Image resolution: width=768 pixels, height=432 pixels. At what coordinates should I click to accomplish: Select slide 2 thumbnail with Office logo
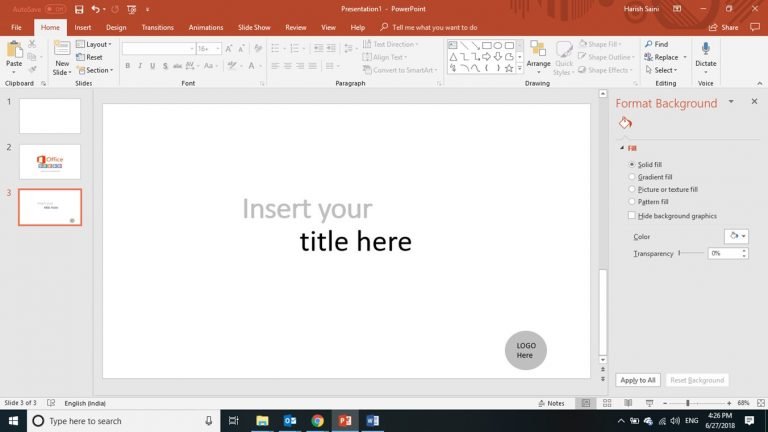[x=50, y=161]
